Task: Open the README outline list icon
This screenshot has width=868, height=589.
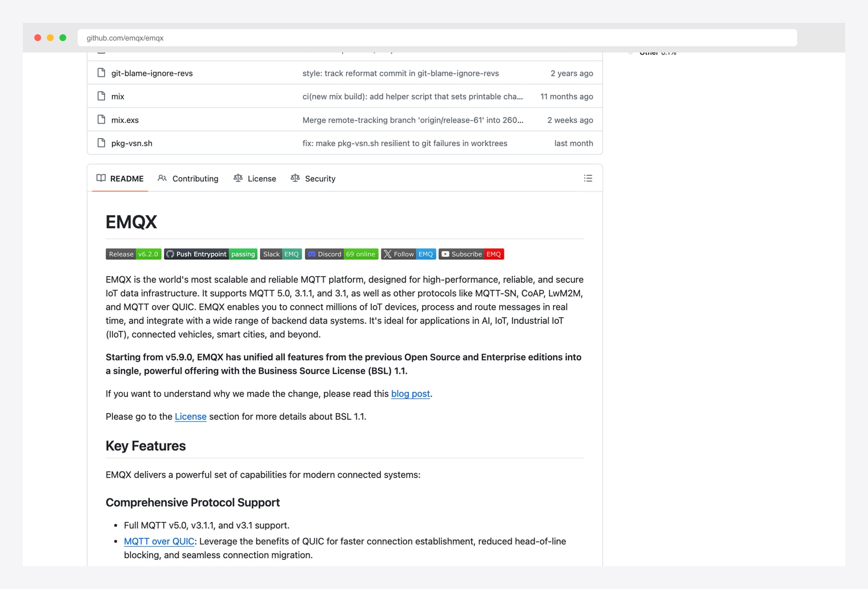Action: point(588,179)
